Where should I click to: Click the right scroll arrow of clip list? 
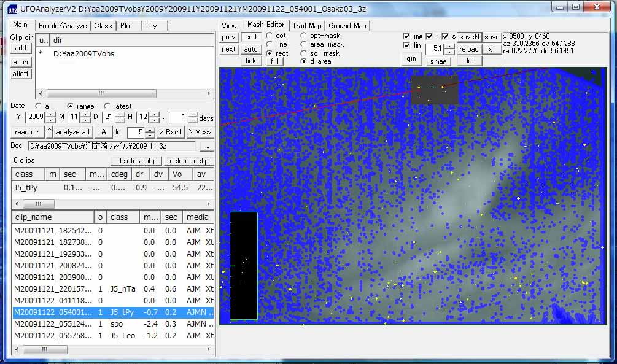(x=209, y=349)
